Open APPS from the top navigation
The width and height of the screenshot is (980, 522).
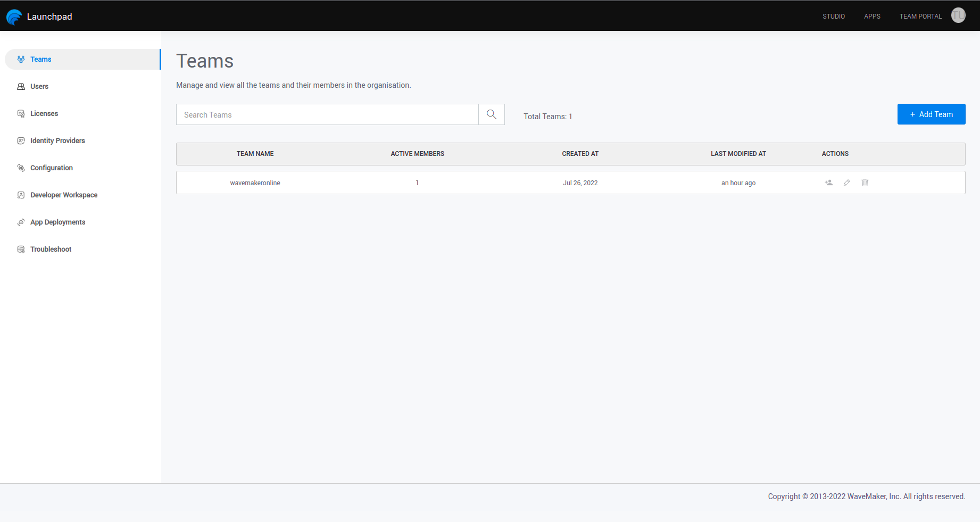tap(872, 16)
